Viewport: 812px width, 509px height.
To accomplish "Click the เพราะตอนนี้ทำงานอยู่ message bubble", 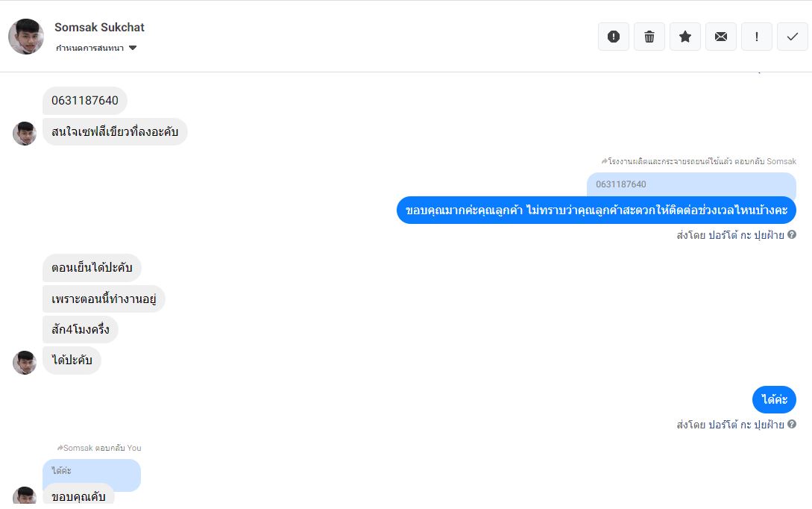I will pos(104,299).
